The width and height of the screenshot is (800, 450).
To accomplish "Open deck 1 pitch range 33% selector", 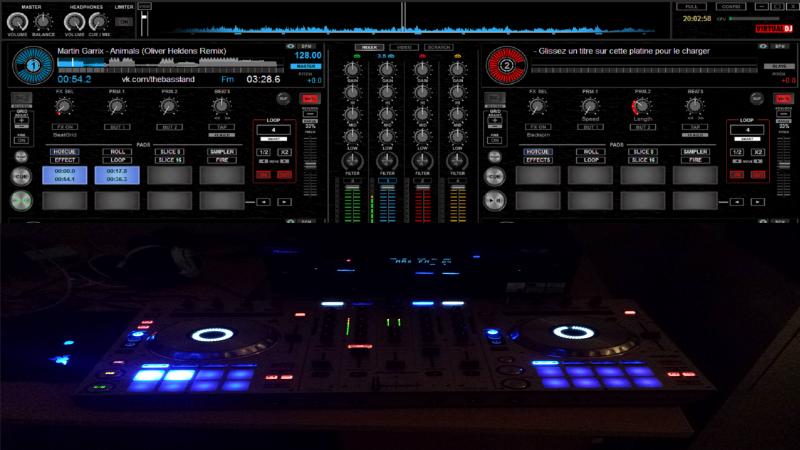I will coord(310,126).
